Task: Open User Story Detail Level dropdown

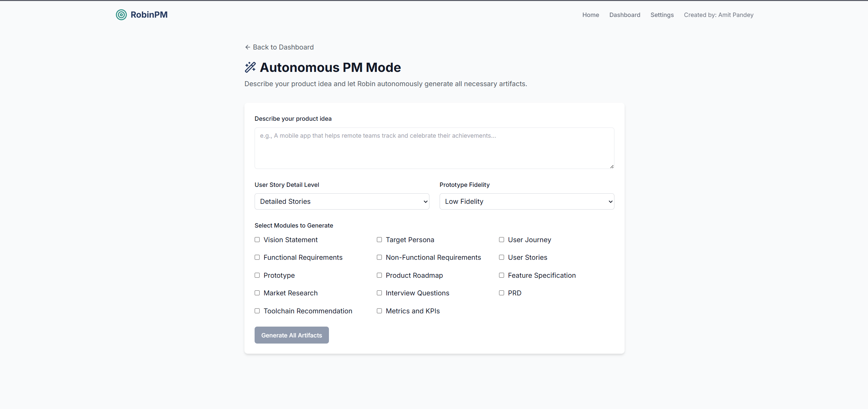Action: point(342,201)
